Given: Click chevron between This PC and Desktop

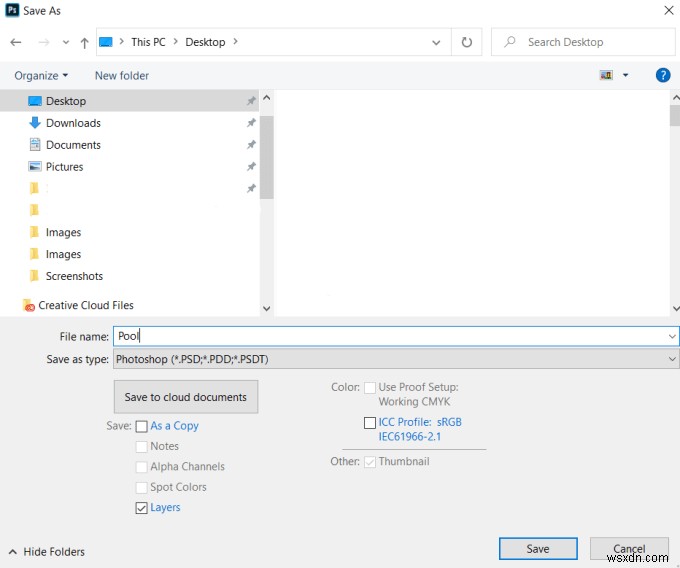Looking at the screenshot, I should click(176, 41).
